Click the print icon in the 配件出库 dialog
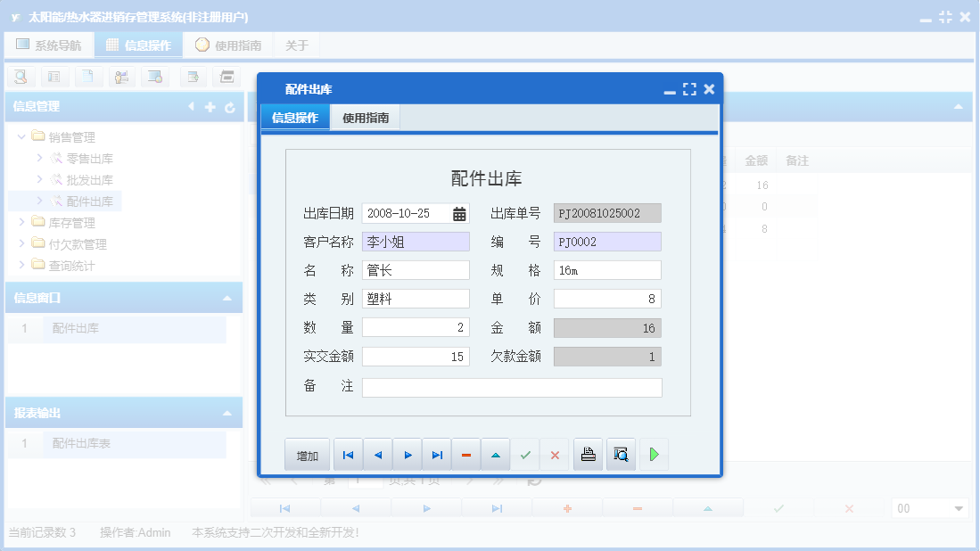 click(588, 454)
